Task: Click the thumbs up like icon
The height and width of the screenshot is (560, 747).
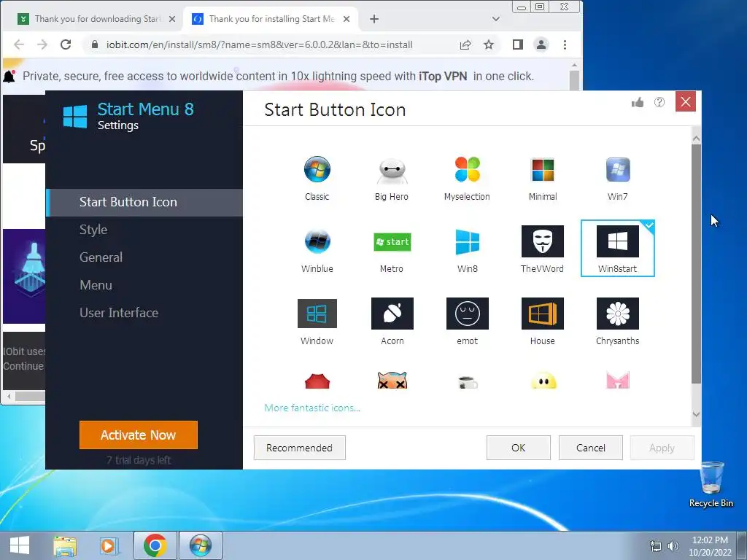Action: (x=638, y=102)
